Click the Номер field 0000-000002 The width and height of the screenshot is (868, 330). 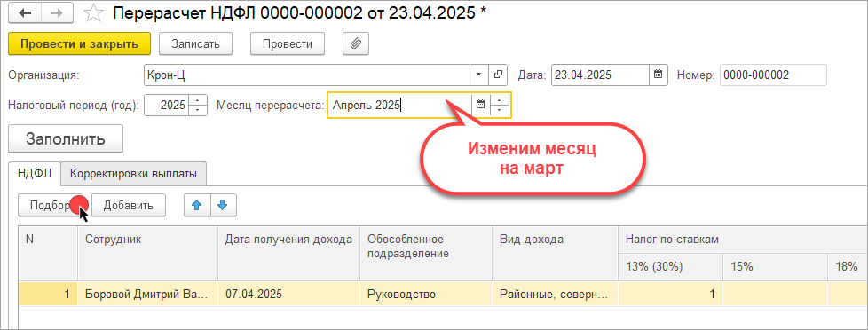(773, 75)
